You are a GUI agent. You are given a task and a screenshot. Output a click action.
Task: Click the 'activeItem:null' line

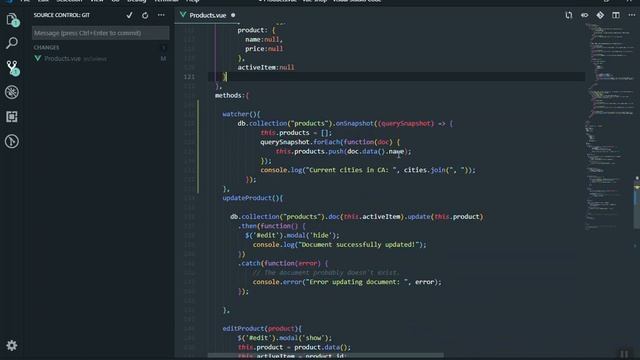[266, 67]
